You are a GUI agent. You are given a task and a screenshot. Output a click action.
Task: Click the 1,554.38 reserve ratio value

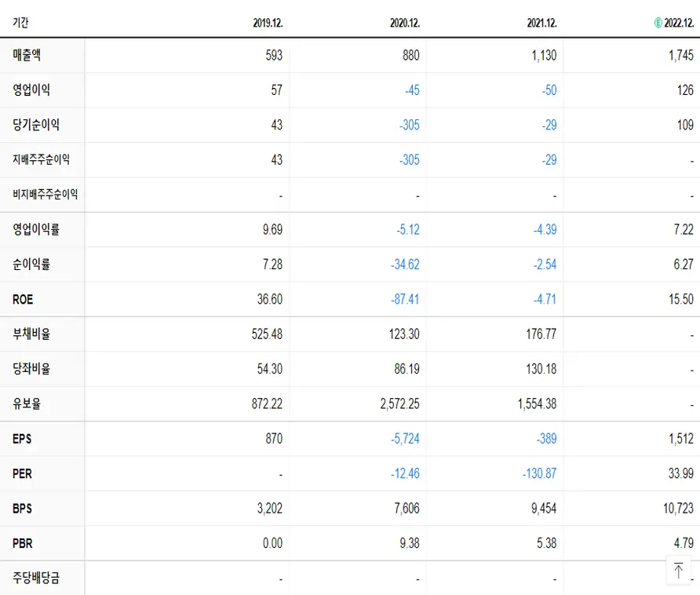[x=537, y=403]
